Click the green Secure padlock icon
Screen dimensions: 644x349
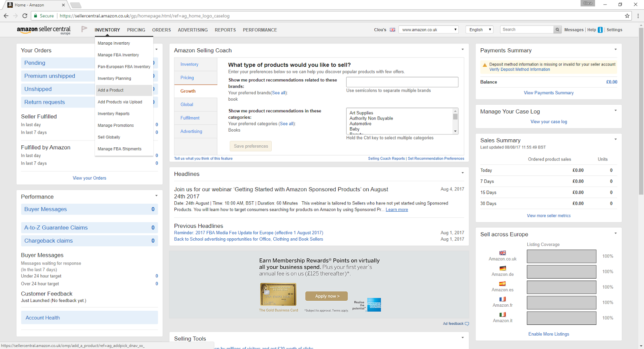coord(35,16)
